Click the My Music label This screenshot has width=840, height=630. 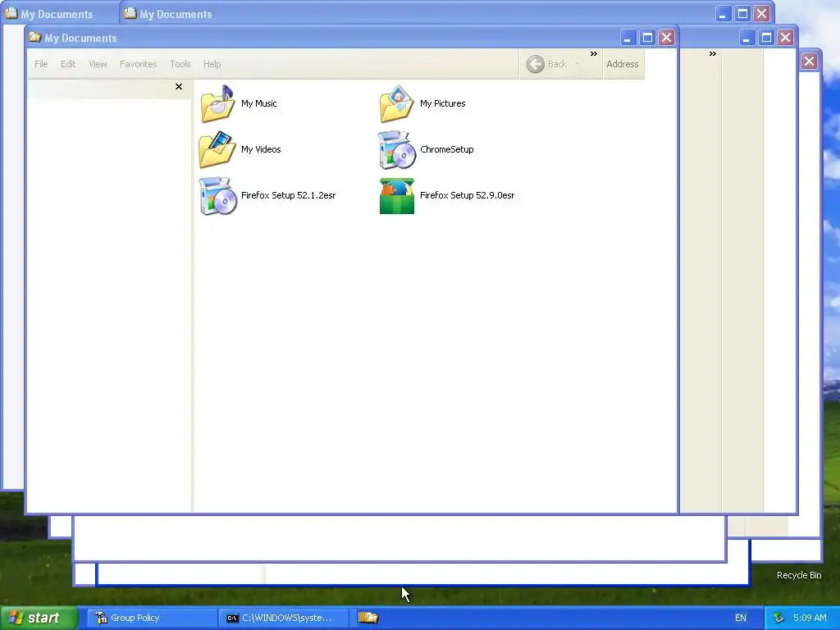[x=258, y=103]
